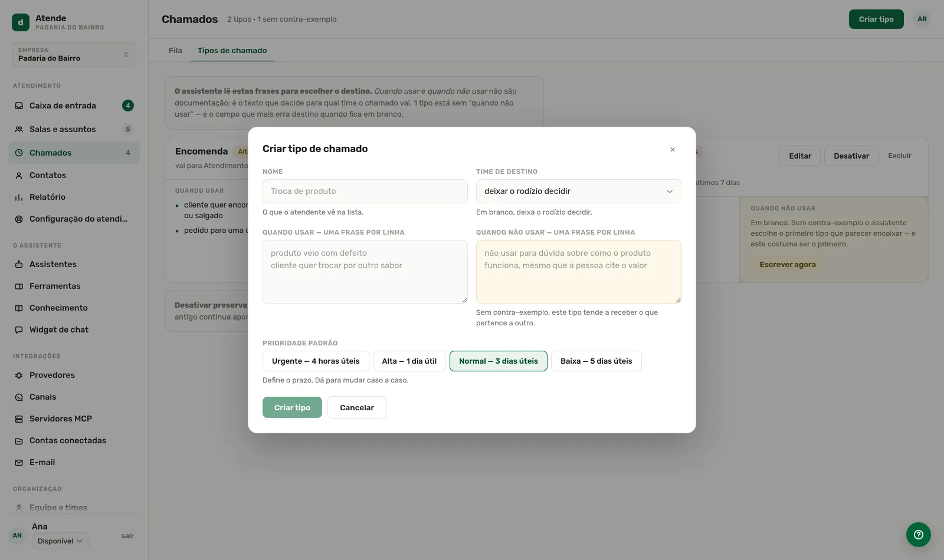Focus the Nome input field
Image resolution: width=944 pixels, height=560 pixels.
coord(365,191)
